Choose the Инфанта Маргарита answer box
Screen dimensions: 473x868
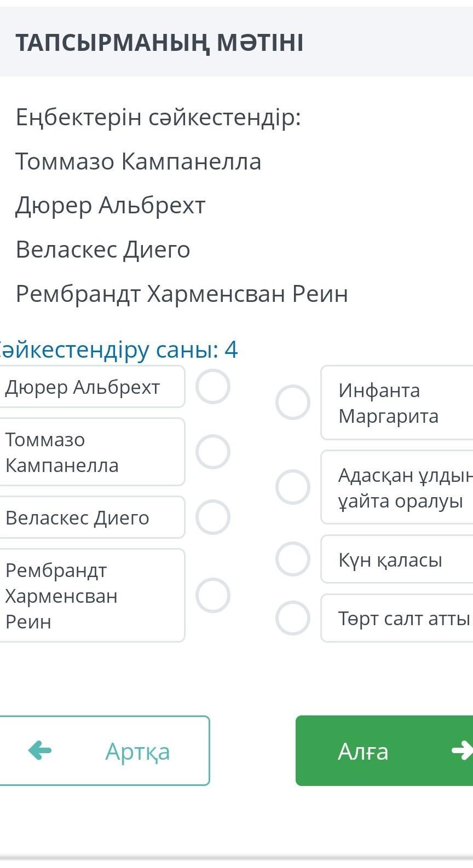396,403
